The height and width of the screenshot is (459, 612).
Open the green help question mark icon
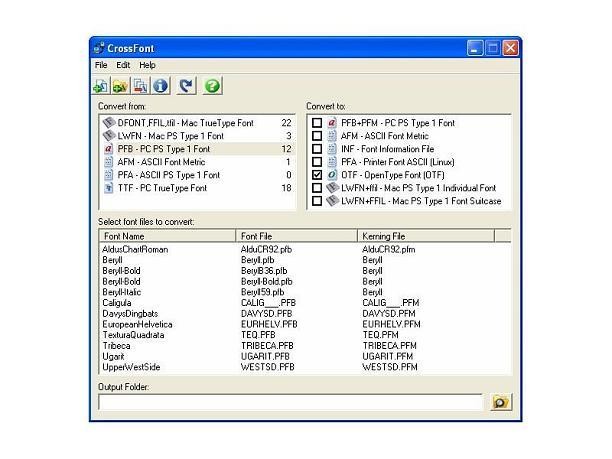(212, 86)
